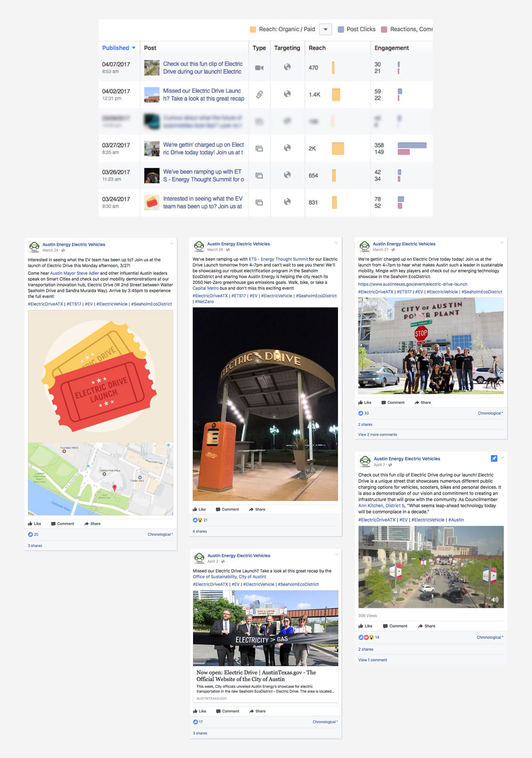Like the March 26 post

(199, 509)
